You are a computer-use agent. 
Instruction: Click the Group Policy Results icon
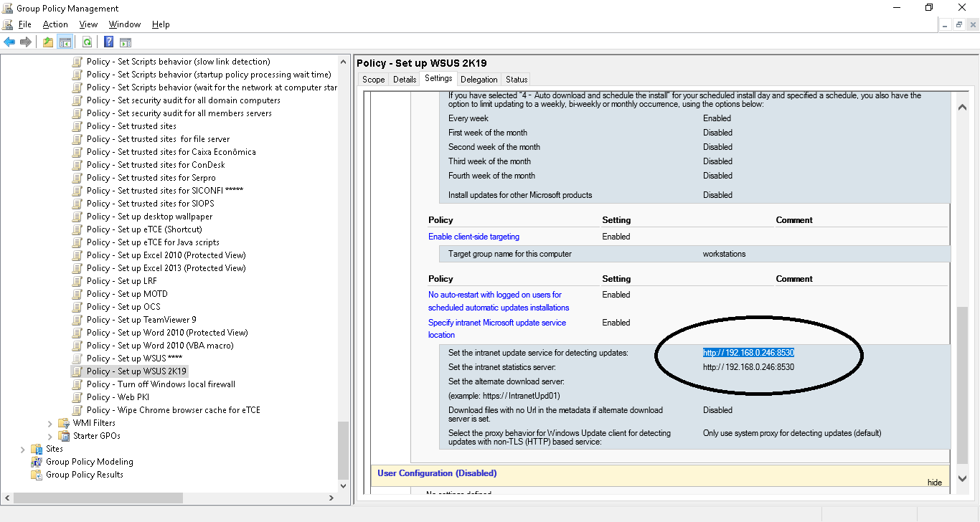pos(37,475)
